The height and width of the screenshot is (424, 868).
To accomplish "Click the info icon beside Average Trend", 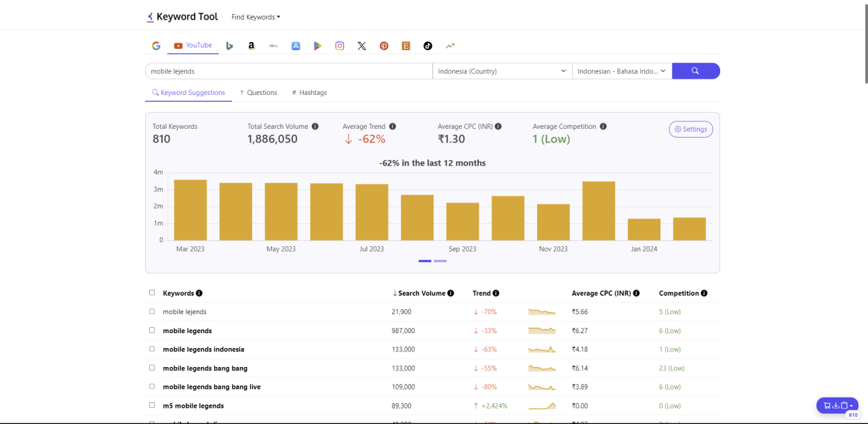I will pyautogui.click(x=393, y=127).
